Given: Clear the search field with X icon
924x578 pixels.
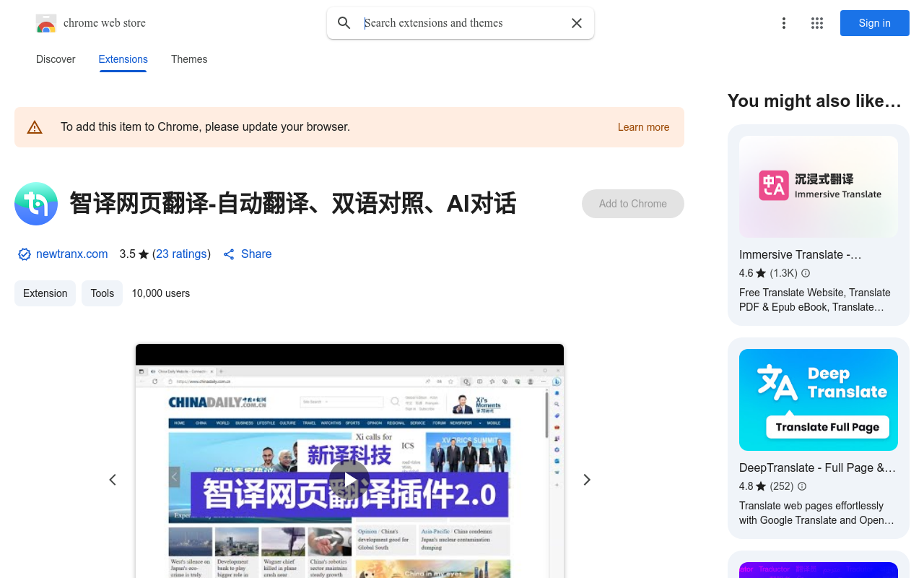Looking at the screenshot, I should coord(577,23).
